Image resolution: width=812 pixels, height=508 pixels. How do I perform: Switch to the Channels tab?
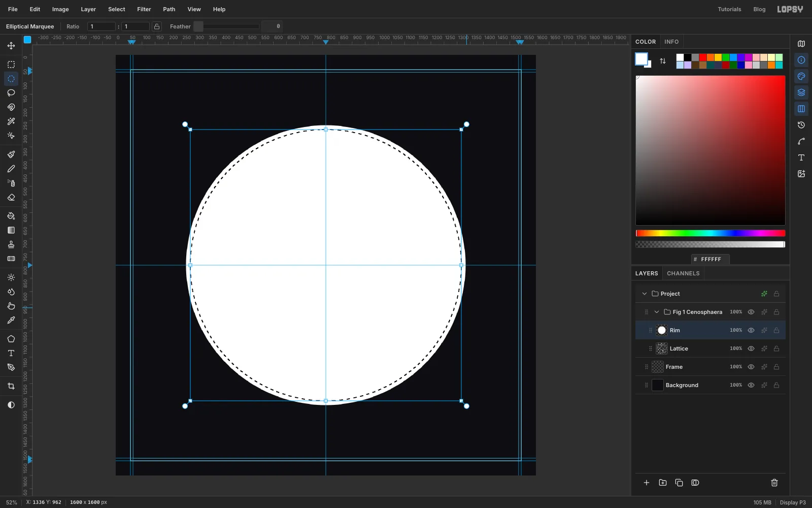[x=683, y=273]
